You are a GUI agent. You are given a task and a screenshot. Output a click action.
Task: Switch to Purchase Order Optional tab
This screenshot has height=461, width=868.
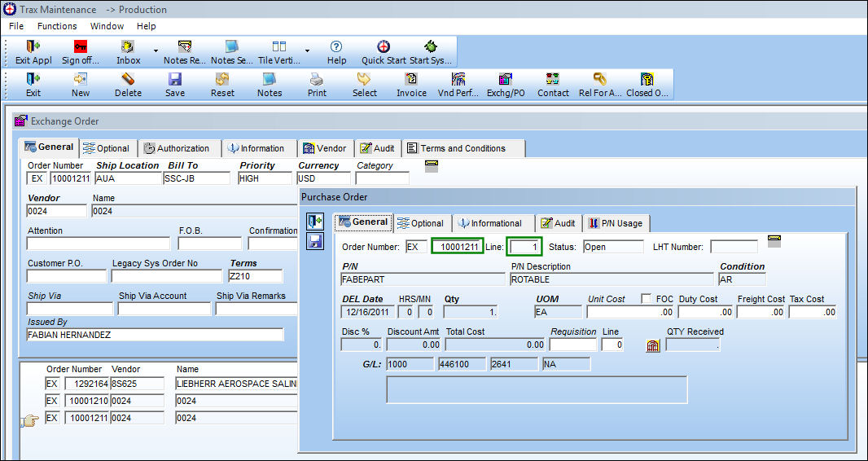[x=422, y=223]
